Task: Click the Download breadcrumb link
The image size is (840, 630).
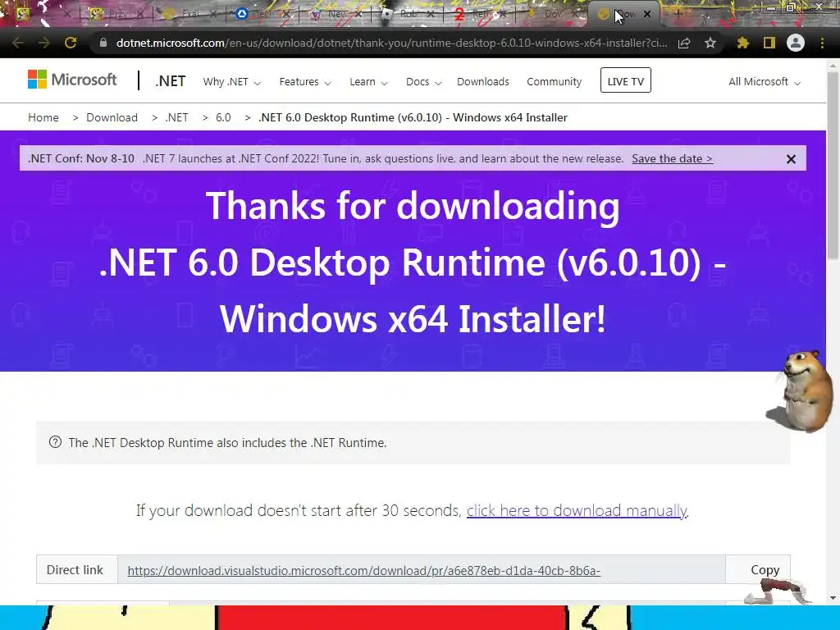Action: tap(112, 117)
